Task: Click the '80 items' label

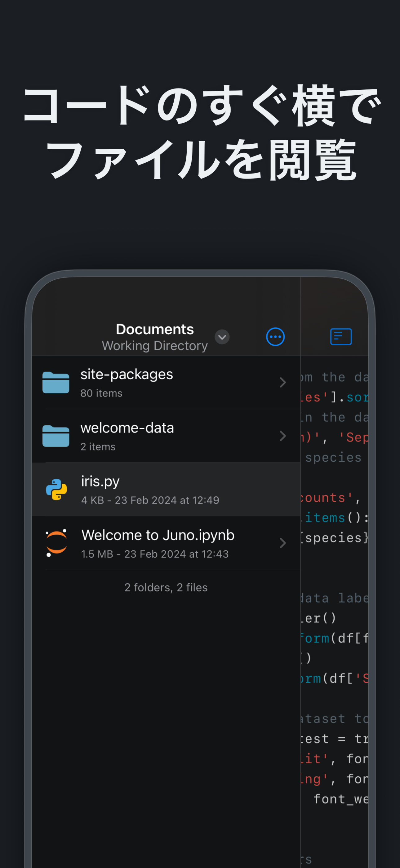Action: click(101, 393)
